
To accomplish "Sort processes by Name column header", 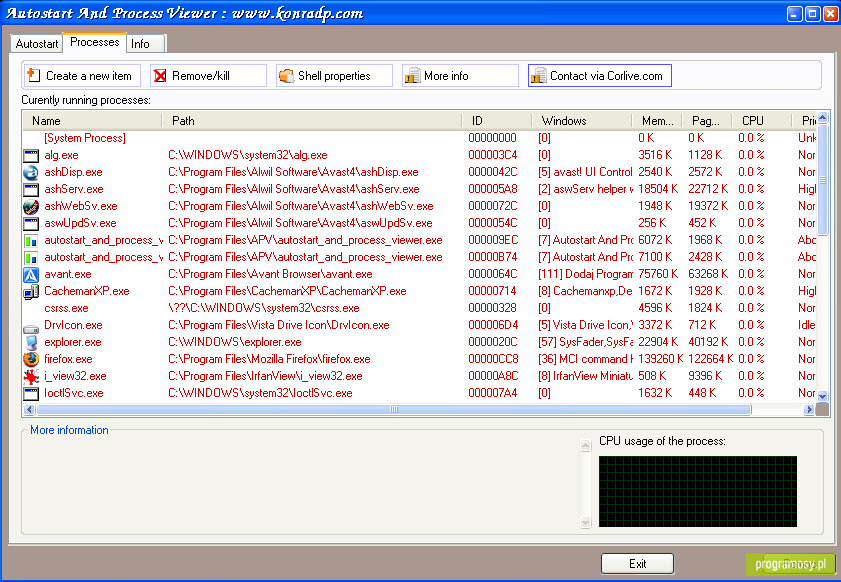I will [x=92, y=121].
